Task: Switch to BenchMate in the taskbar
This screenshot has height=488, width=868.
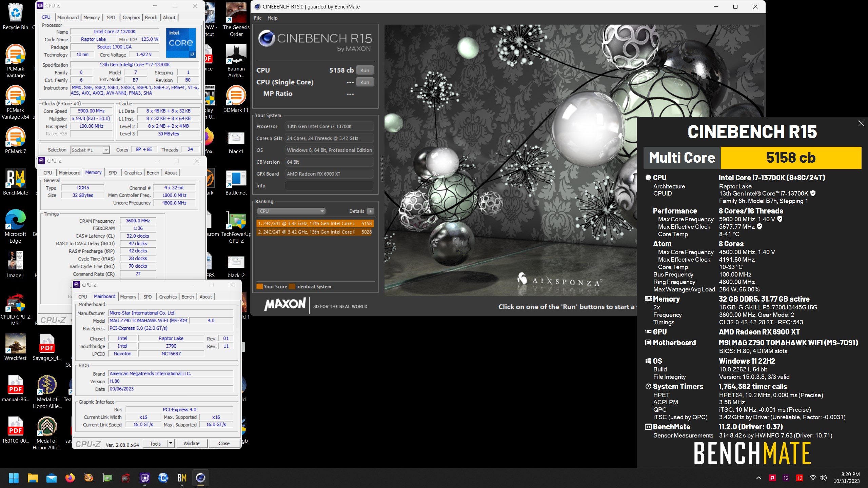Action: (x=182, y=478)
